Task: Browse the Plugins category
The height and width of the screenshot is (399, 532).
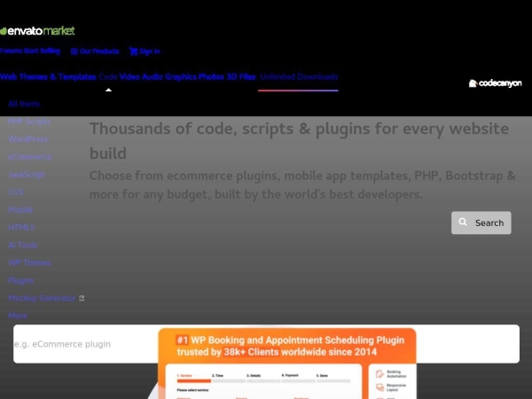Action: pos(20,280)
